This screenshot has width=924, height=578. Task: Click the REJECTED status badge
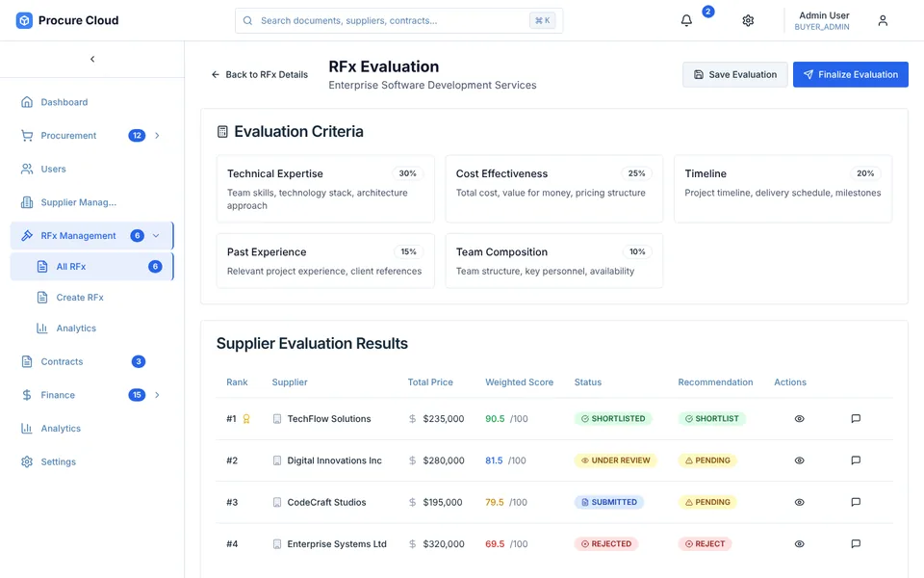(605, 543)
